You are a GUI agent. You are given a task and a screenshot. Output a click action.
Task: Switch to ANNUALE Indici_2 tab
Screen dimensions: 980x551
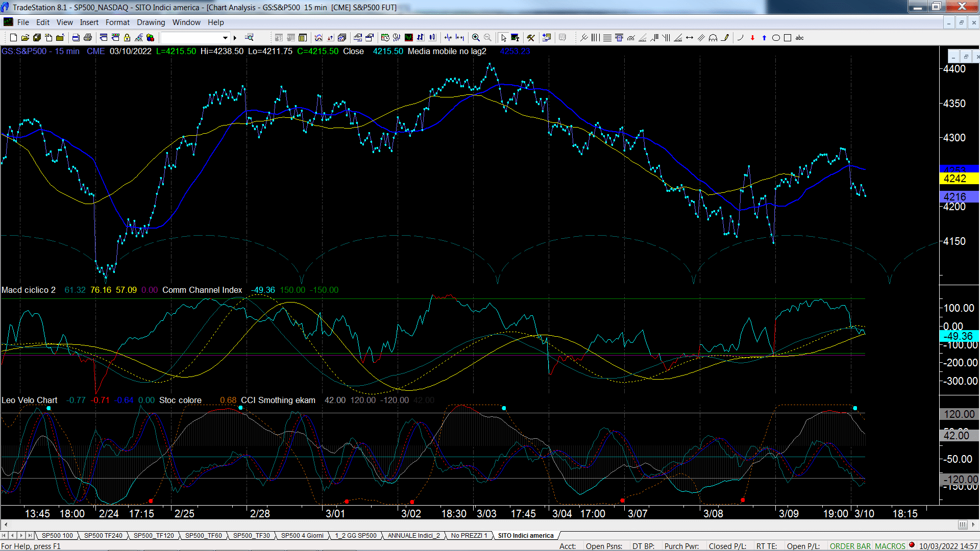coord(413,536)
